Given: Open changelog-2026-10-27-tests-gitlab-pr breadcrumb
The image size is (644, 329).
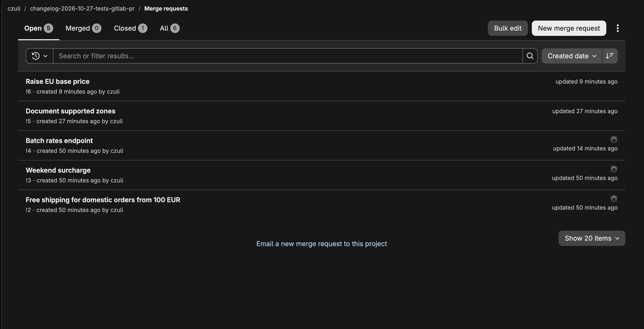Looking at the screenshot, I should (x=82, y=9).
